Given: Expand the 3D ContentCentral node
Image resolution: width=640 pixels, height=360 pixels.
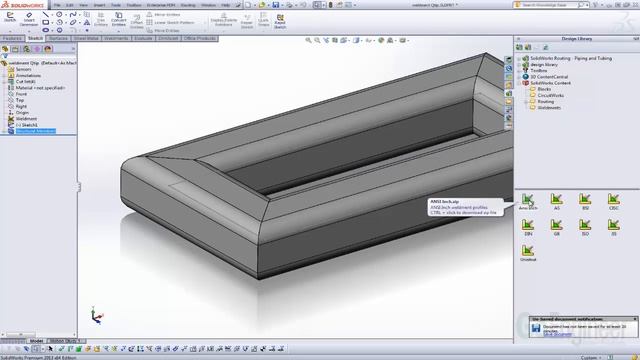Looking at the screenshot, I should (x=519, y=77).
